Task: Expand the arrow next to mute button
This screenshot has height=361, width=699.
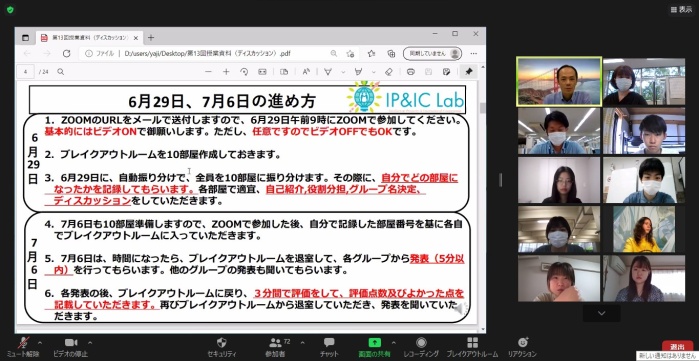Action: tap(40, 343)
